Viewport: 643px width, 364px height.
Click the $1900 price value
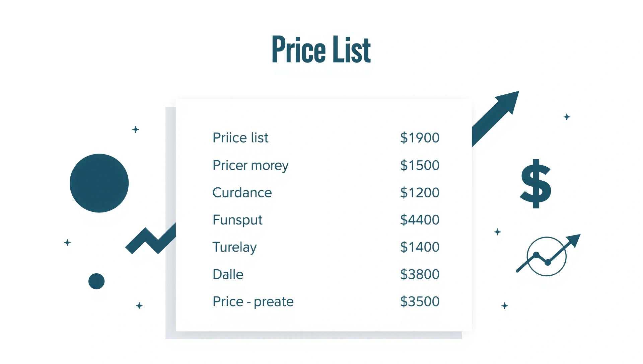coord(420,138)
